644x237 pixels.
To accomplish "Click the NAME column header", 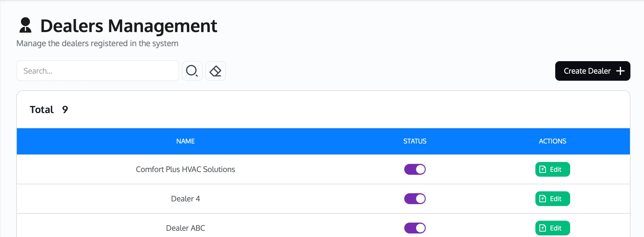I will coord(185,141).
